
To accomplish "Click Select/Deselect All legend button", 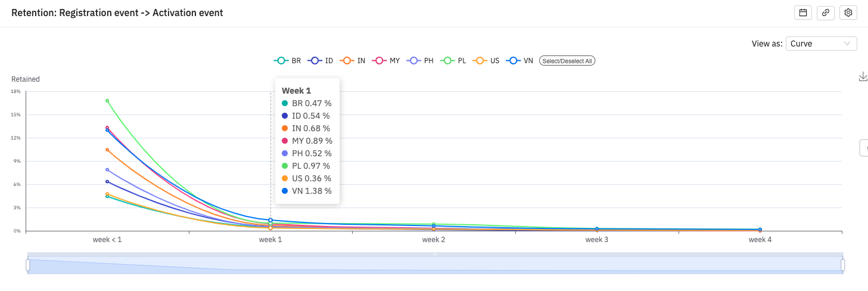I will coord(567,61).
